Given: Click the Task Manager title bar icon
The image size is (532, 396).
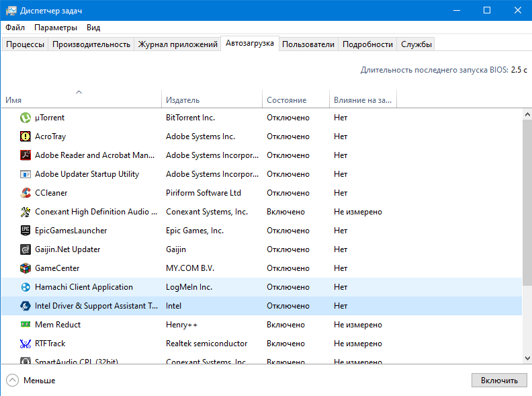Looking at the screenshot, I should click(x=11, y=11).
